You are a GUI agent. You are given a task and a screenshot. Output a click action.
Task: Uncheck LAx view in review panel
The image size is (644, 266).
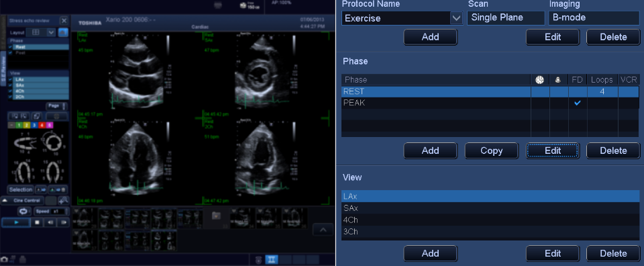(10, 79)
